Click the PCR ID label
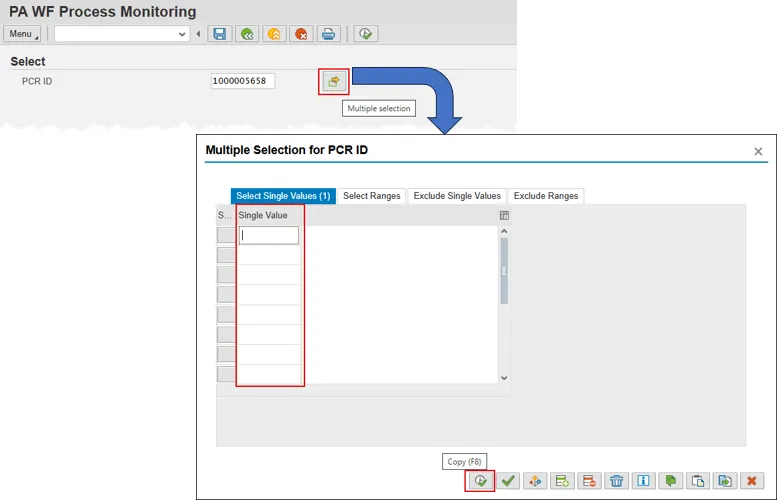Image resolution: width=777 pixels, height=500 pixels. 37,81
